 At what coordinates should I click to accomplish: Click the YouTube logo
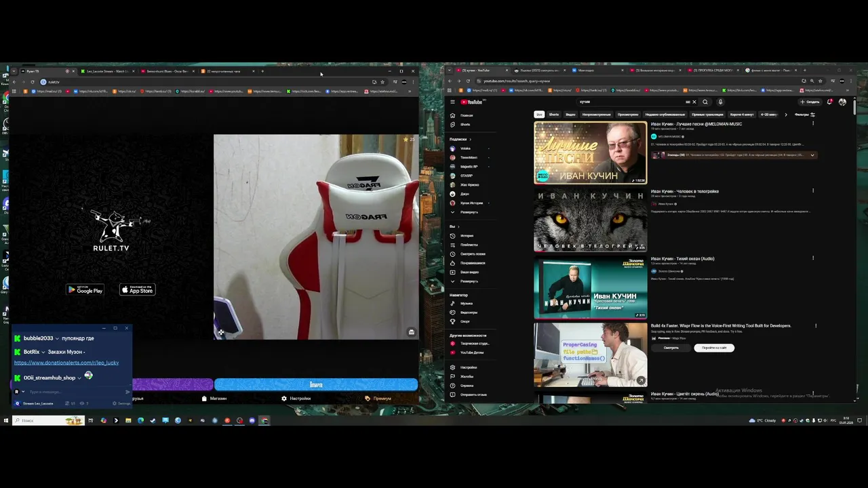pyautogui.click(x=471, y=102)
